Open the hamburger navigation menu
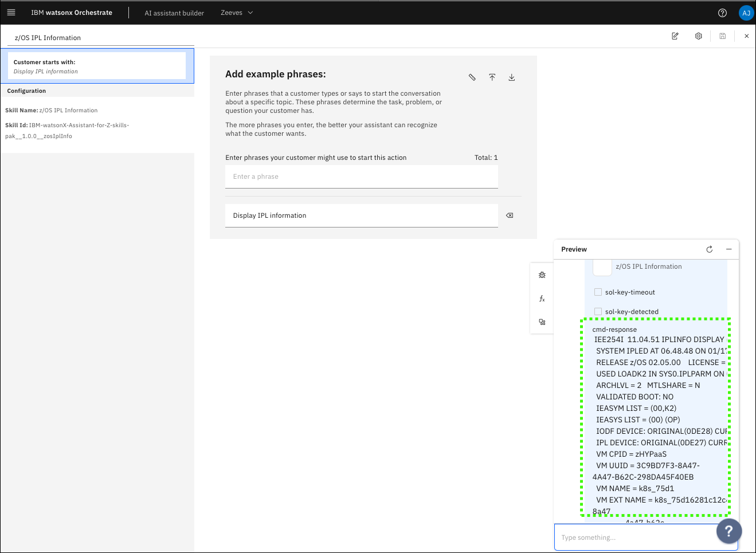This screenshot has width=756, height=553. pos(11,13)
